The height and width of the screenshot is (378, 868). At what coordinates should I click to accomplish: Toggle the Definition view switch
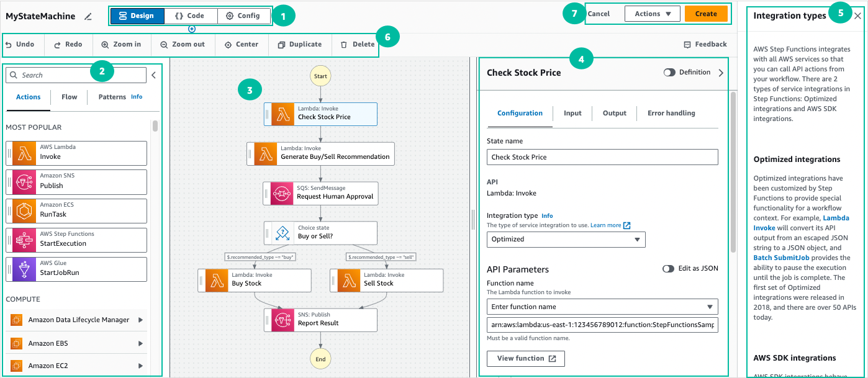pyautogui.click(x=669, y=72)
